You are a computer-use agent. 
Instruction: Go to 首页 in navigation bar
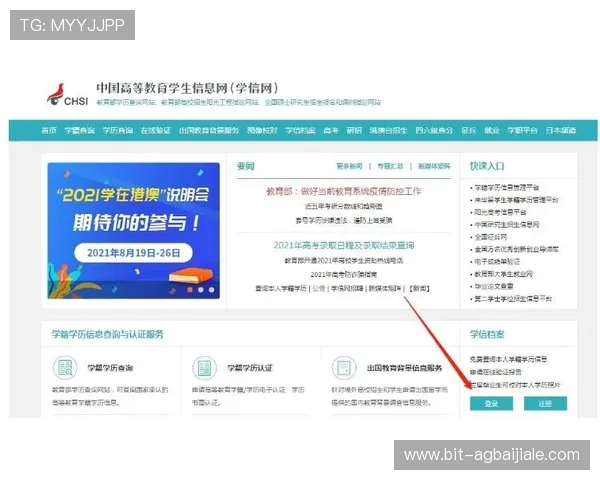pyautogui.click(x=49, y=131)
